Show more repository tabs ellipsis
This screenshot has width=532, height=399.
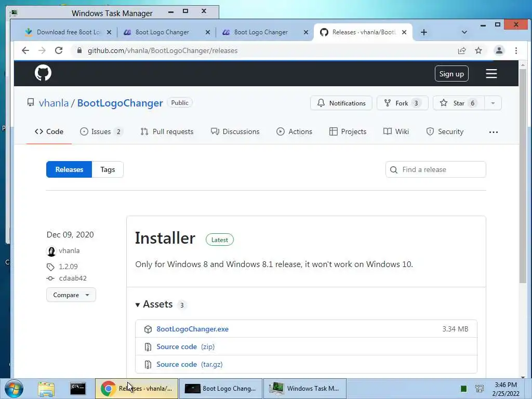[494, 132]
